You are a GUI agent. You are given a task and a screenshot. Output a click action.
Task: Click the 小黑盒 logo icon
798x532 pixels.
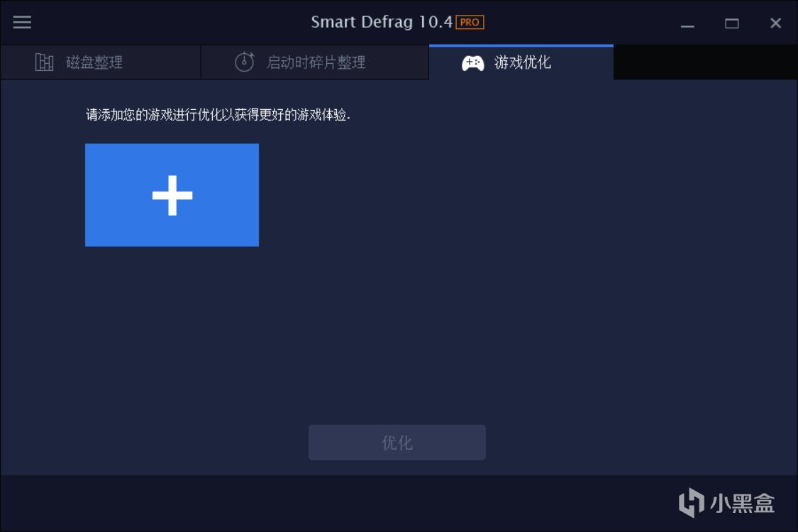pos(692,502)
